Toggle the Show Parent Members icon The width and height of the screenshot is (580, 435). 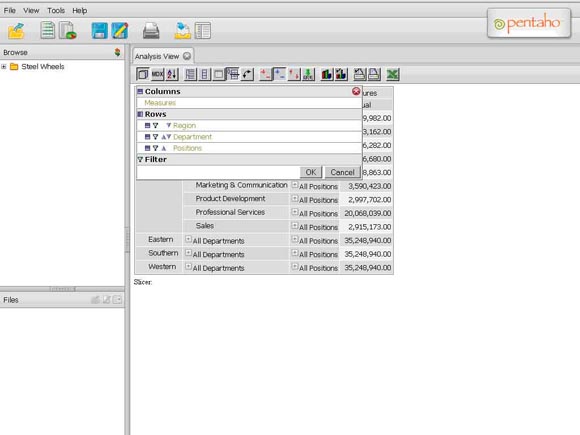(x=190, y=74)
